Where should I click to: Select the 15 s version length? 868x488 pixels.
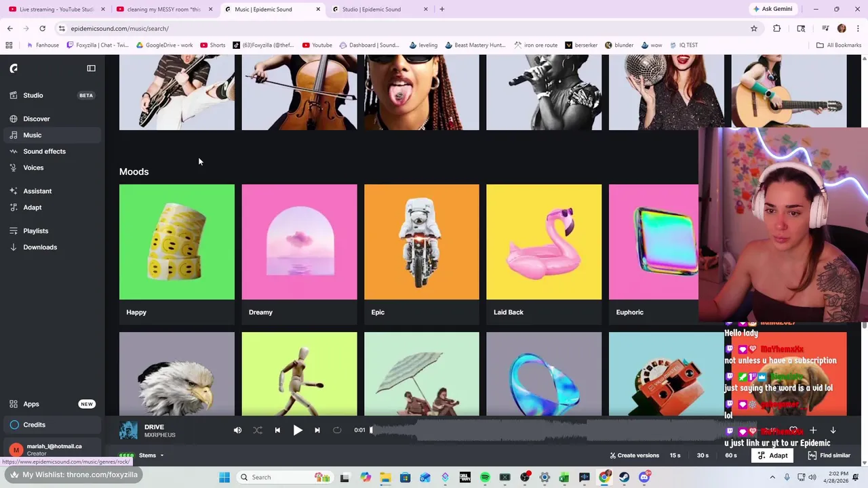pos(675,455)
